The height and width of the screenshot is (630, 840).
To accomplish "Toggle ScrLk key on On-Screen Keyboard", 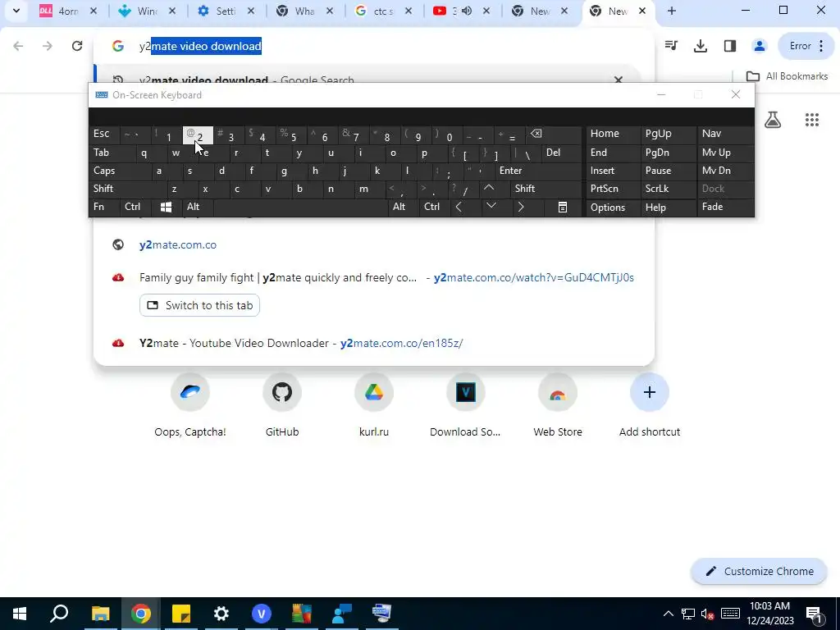I will click(x=668, y=189).
